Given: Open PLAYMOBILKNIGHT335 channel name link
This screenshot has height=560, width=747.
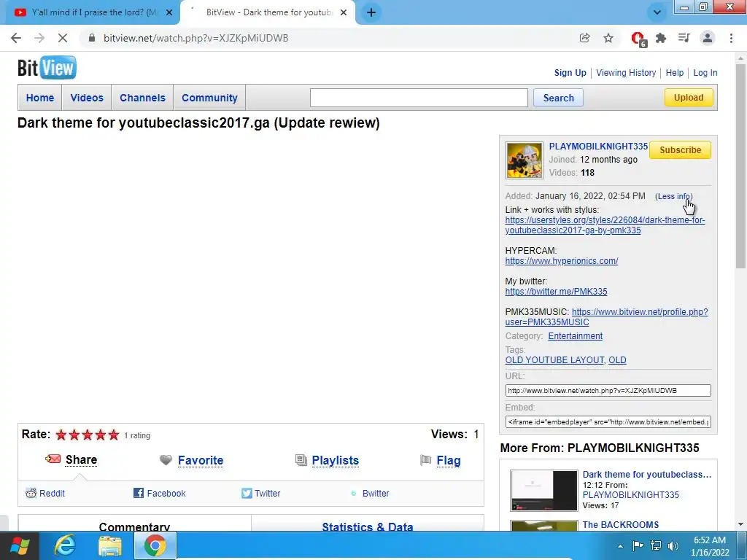Looking at the screenshot, I should (598, 146).
